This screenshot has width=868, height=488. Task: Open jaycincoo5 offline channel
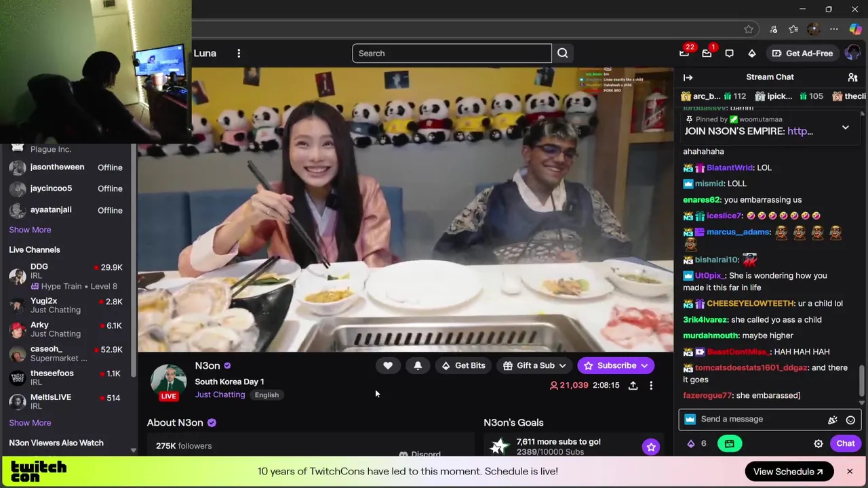[x=66, y=188]
